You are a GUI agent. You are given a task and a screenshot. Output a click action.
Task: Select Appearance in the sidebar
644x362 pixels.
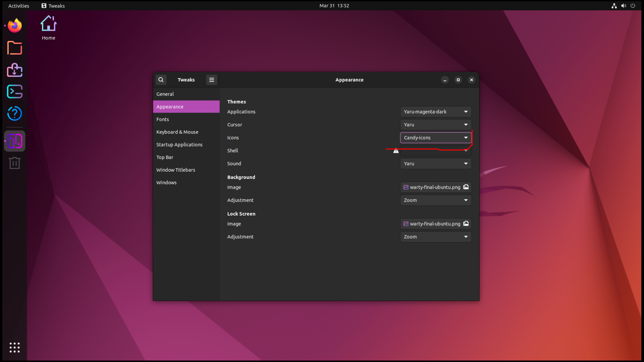pos(186,107)
